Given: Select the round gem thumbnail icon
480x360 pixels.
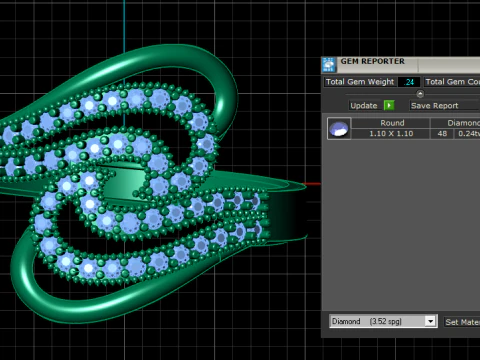Looking at the screenshot, I should 339,129.
